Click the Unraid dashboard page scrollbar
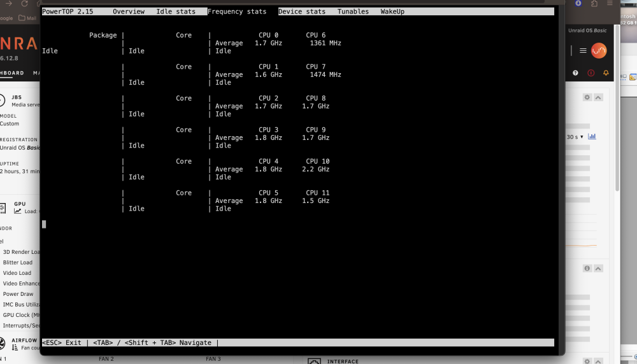 617,108
